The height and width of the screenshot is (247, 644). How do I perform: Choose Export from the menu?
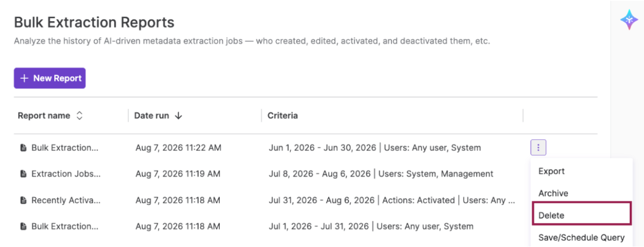[552, 171]
